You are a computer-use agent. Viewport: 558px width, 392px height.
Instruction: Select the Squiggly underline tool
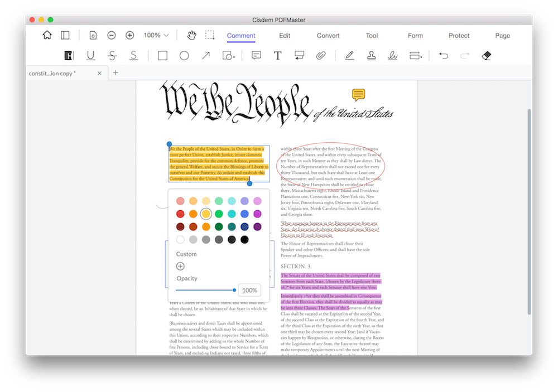[134, 56]
